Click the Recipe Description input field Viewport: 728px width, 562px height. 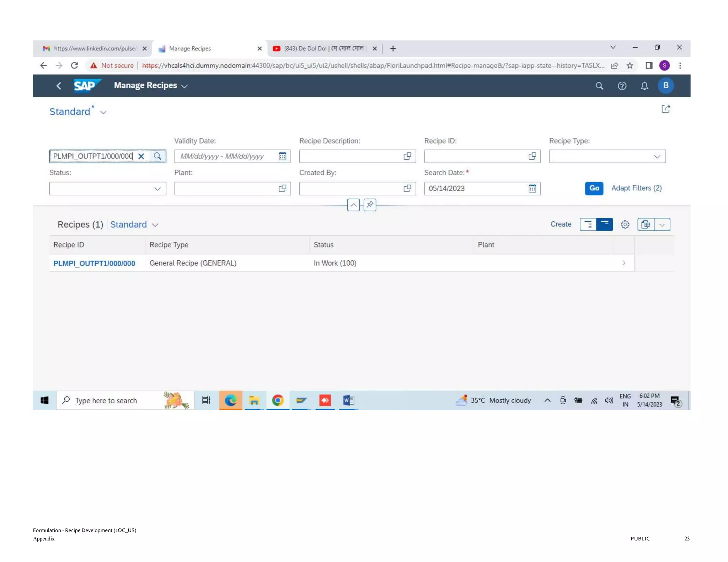click(x=350, y=156)
